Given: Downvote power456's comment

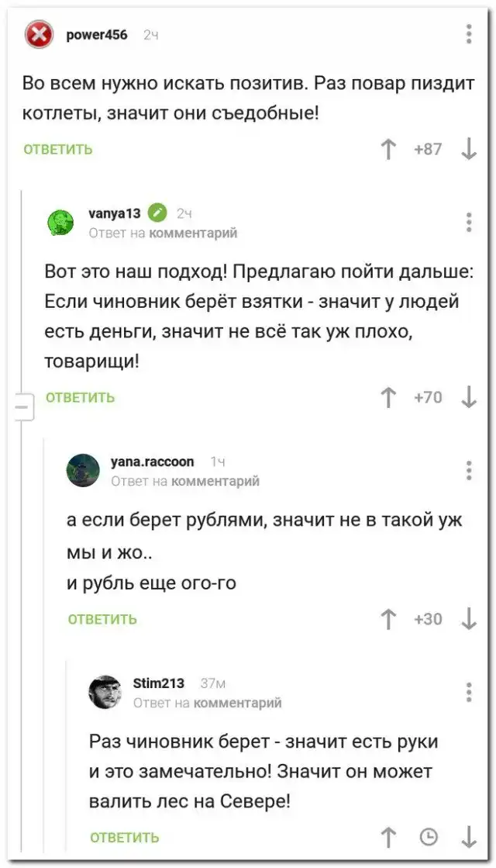Looking at the screenshot, I should 469,149.
